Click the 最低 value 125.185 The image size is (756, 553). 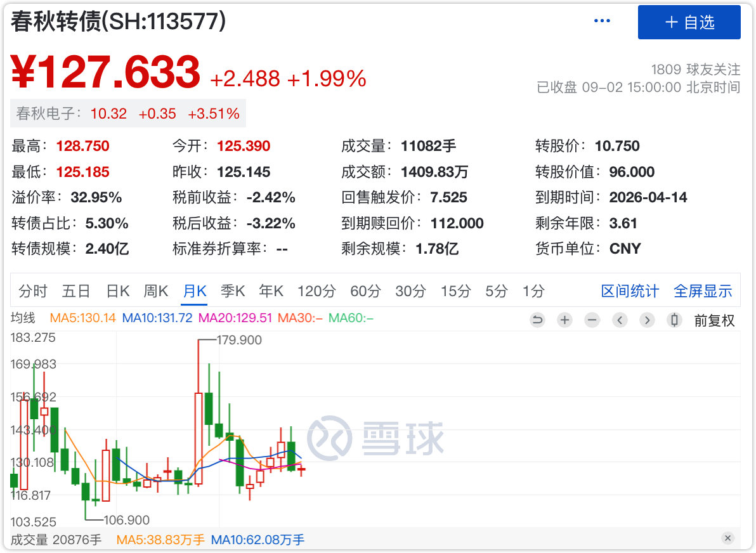(x=83, y=172)
